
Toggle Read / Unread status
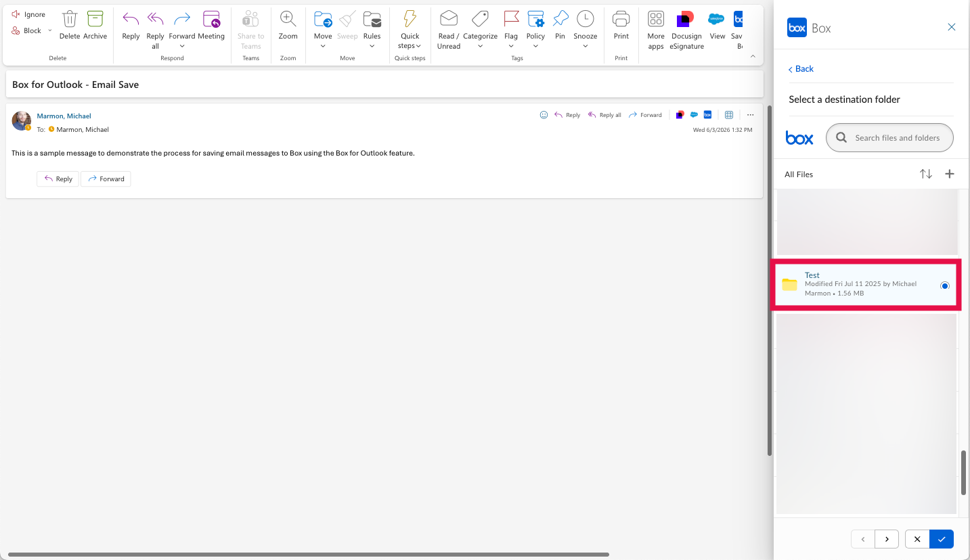pyautogui.click(x=448, y=30)
